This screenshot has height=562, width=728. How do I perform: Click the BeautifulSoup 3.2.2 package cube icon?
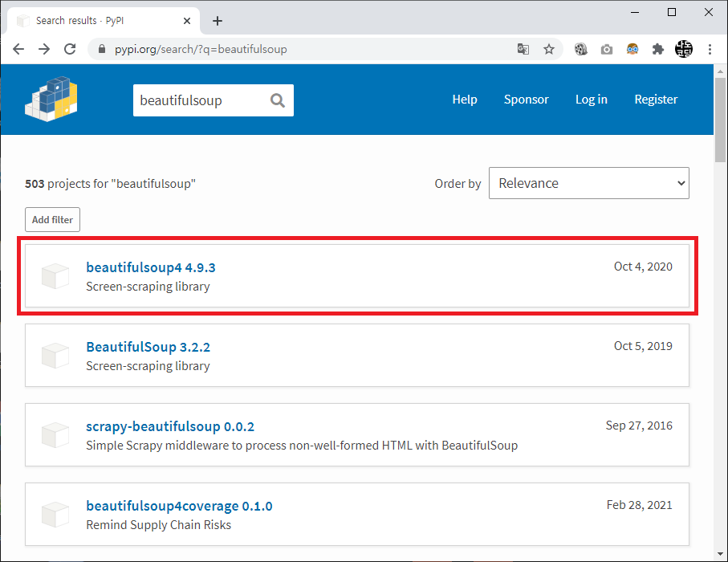coord(55,356)
